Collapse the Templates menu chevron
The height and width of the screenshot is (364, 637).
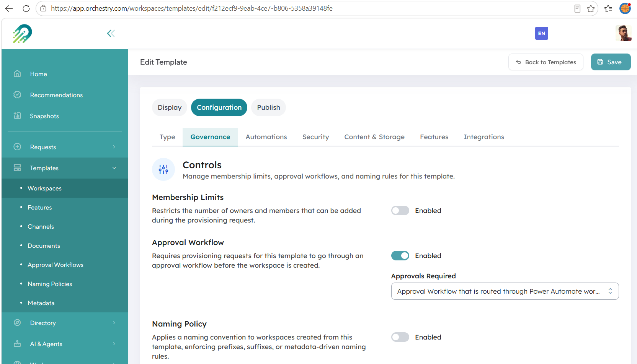pyautogui.click(x=114, y=168)
